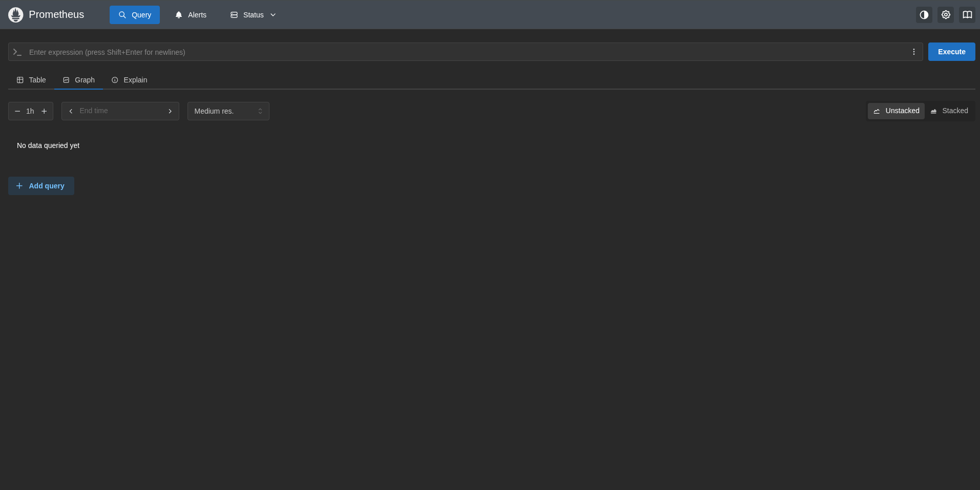Switch to the Table tab
This screenshot has width=980, height=490.
[x=31, y=80]
